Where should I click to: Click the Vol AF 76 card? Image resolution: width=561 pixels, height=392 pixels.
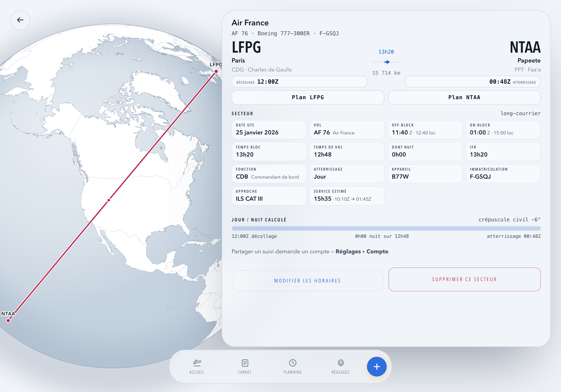pos(347,129)
